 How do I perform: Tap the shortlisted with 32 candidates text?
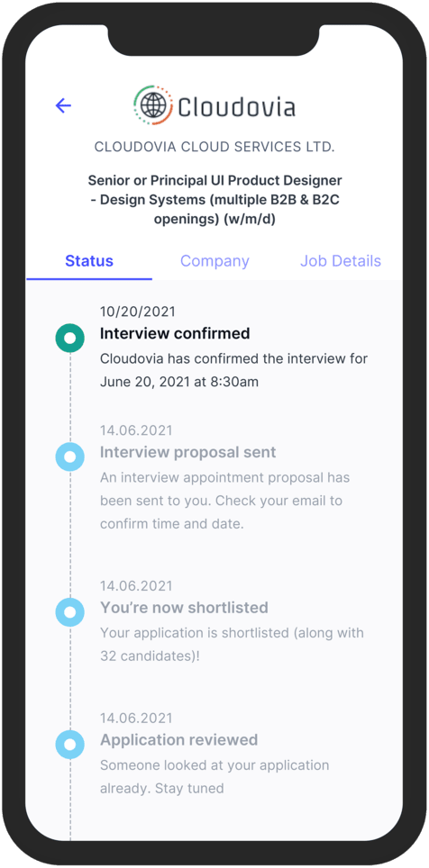click(x=233, y=645)
